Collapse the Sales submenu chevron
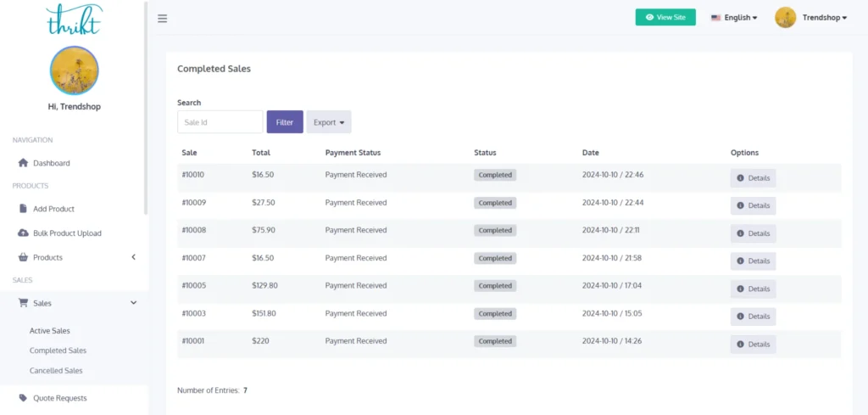 [133, 303]
